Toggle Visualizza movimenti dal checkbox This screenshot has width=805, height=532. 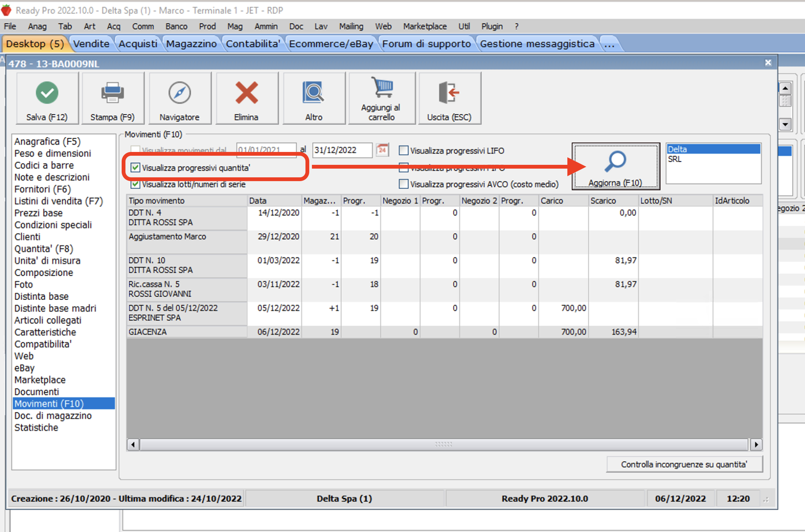pyautogui.click(x=135, y=150)
